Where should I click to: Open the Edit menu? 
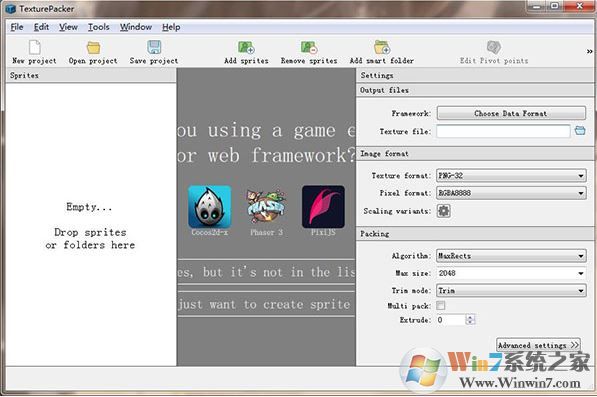tap(41, 27)
